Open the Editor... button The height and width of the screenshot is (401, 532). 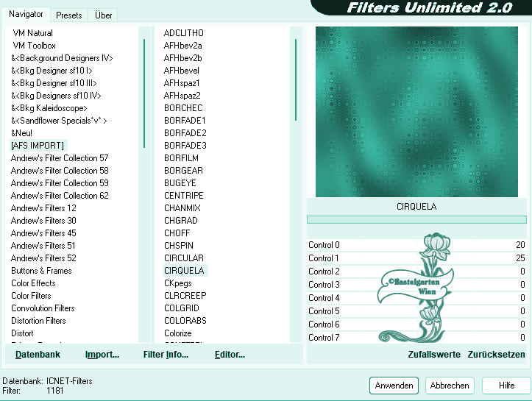(x=230, y=355)
